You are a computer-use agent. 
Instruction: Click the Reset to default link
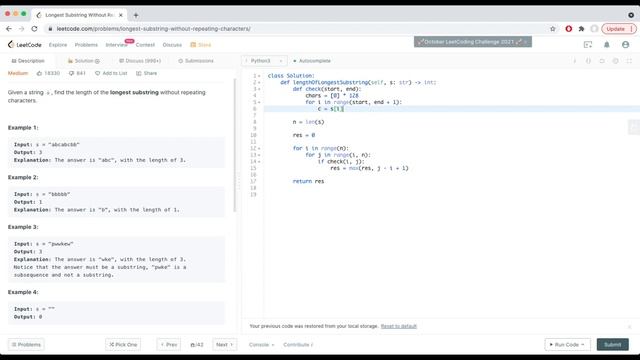pos(398,326)
